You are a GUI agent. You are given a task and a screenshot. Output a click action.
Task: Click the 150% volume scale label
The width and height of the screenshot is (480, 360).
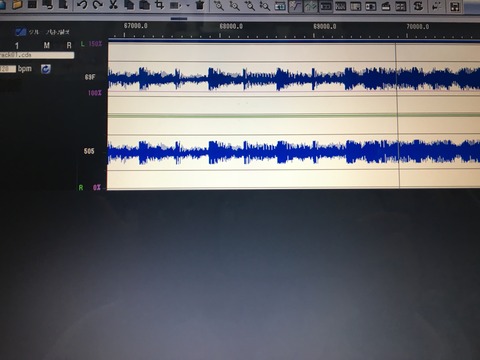(x=95, y=44)
